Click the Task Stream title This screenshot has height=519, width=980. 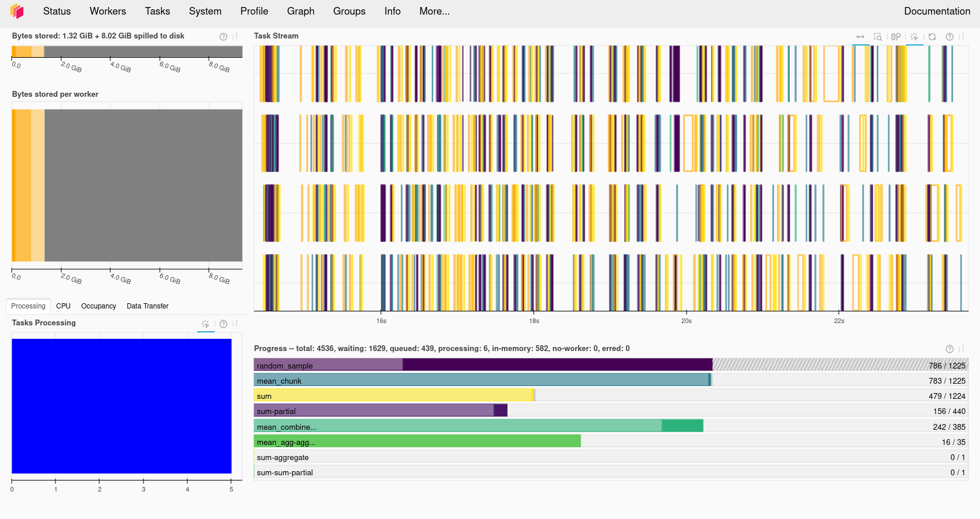click(276, 36)
